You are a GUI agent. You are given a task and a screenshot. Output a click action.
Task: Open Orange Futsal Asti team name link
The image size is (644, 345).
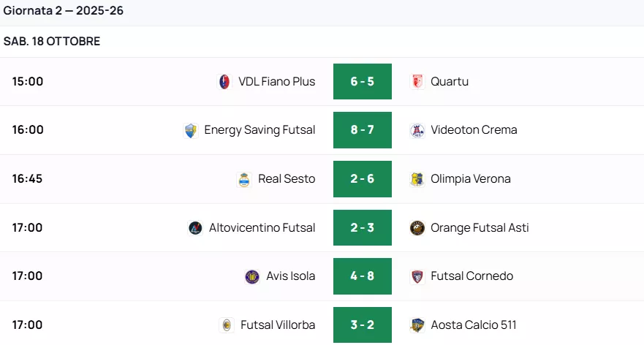(480, 227)
